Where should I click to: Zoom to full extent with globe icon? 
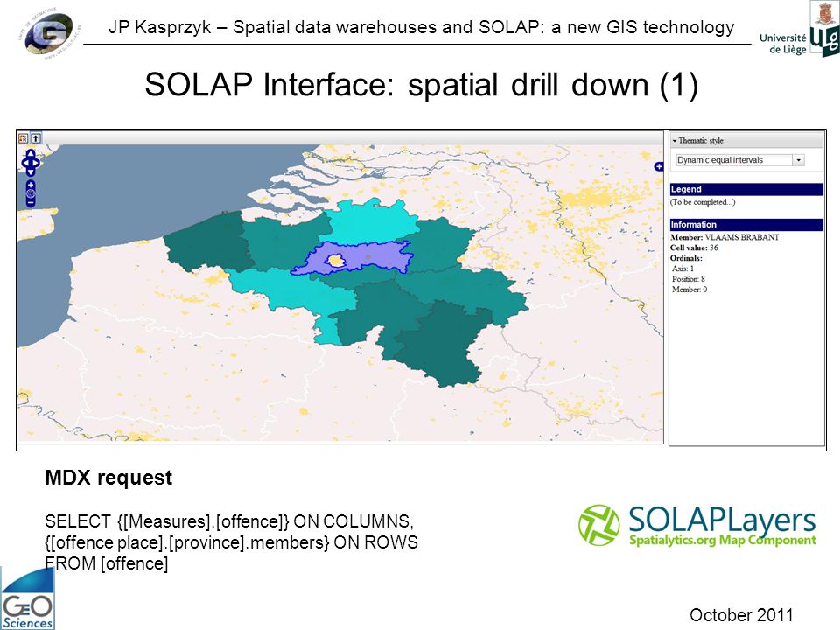(31, 194)
